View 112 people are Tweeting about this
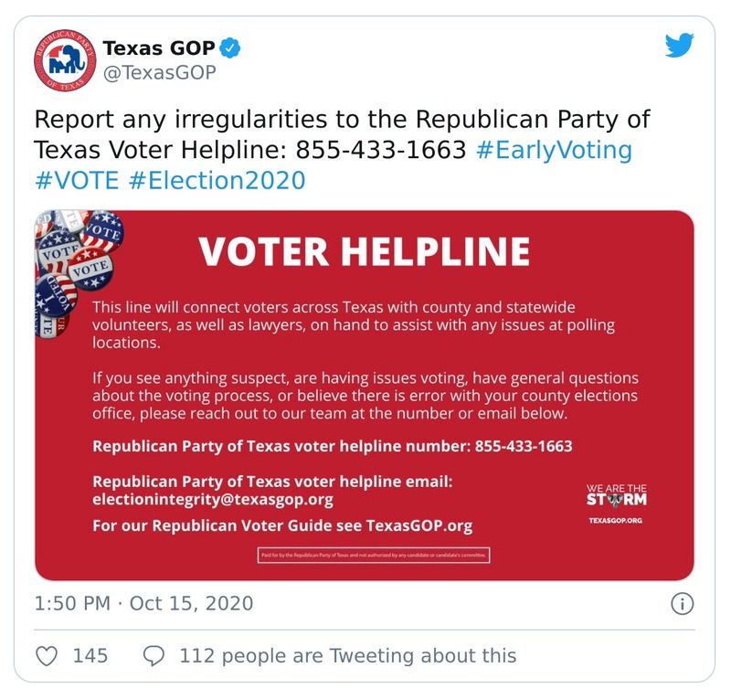This screenshot has height=700, width=731. [x=347, y=655]
